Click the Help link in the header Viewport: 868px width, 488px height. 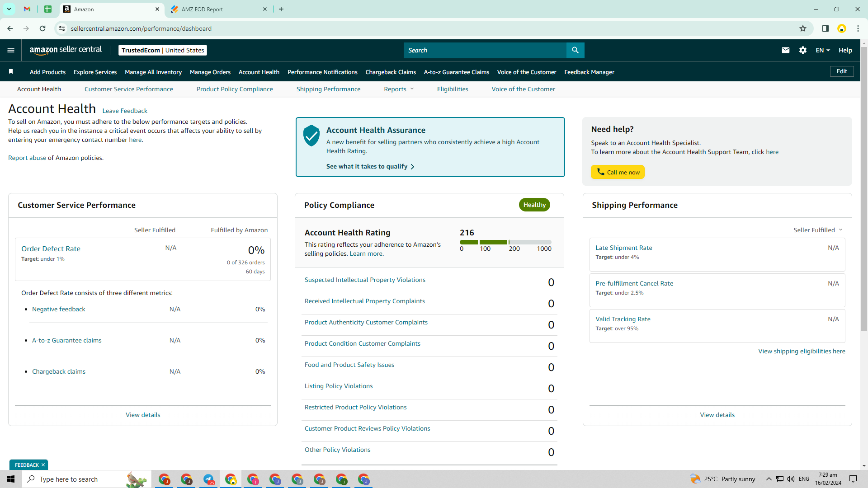pos(845,50)
